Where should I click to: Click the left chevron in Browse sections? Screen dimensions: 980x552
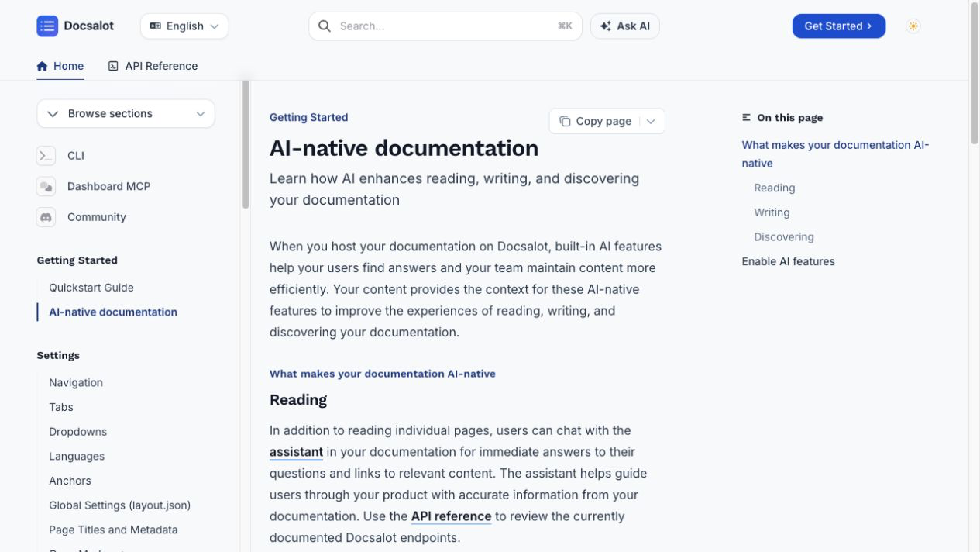click(53, 114)
